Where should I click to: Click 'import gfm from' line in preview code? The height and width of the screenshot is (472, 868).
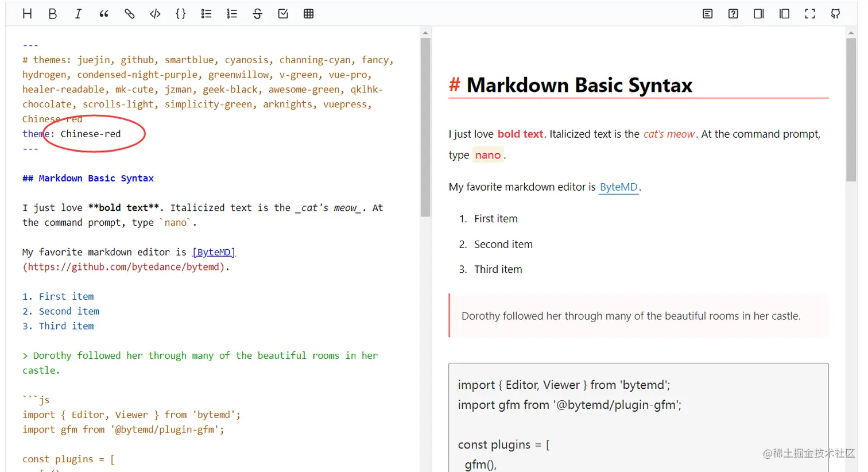click(569, 405)
